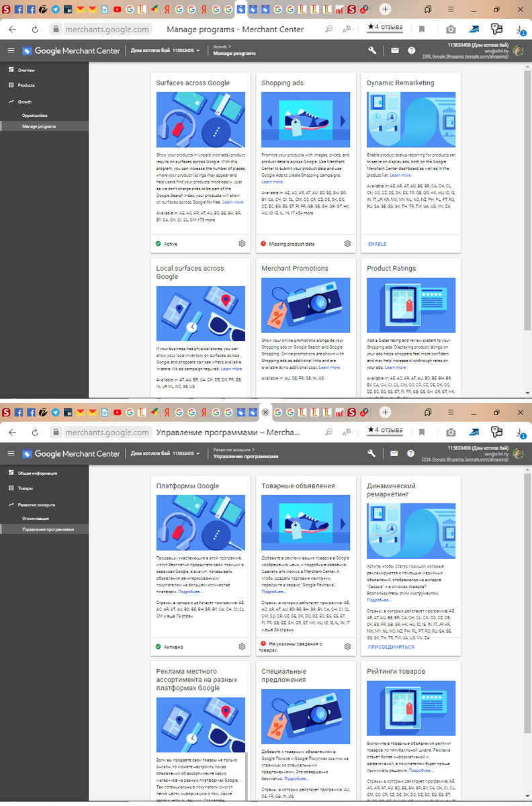Expand the +79 more countries list

click(x=206, y=220)
